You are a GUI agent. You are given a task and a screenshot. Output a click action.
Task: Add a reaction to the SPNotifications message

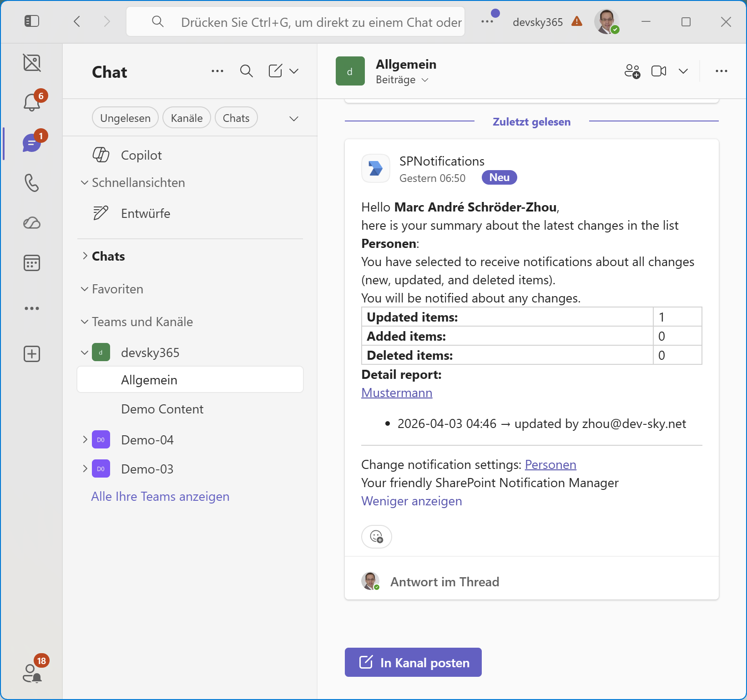pos(376,537)
